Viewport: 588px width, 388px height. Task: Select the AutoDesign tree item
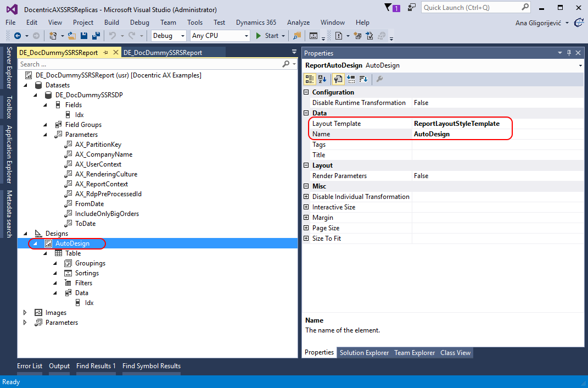point(72,243)
